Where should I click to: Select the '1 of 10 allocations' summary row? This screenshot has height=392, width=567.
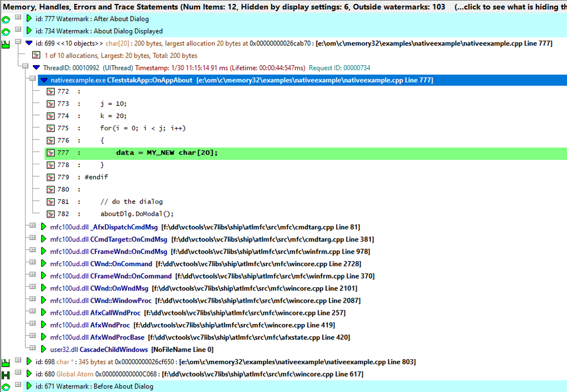[121, 56]
